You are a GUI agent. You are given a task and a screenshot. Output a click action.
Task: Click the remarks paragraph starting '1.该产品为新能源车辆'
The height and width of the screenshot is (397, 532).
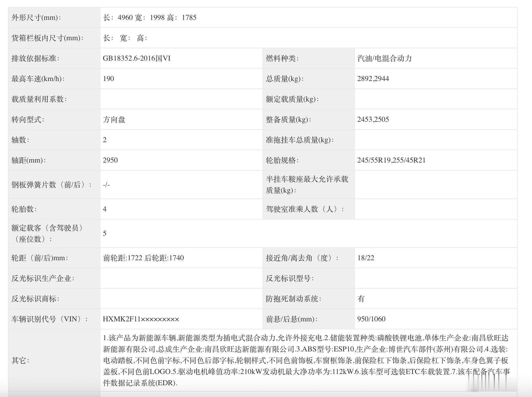tap(306, 360)
